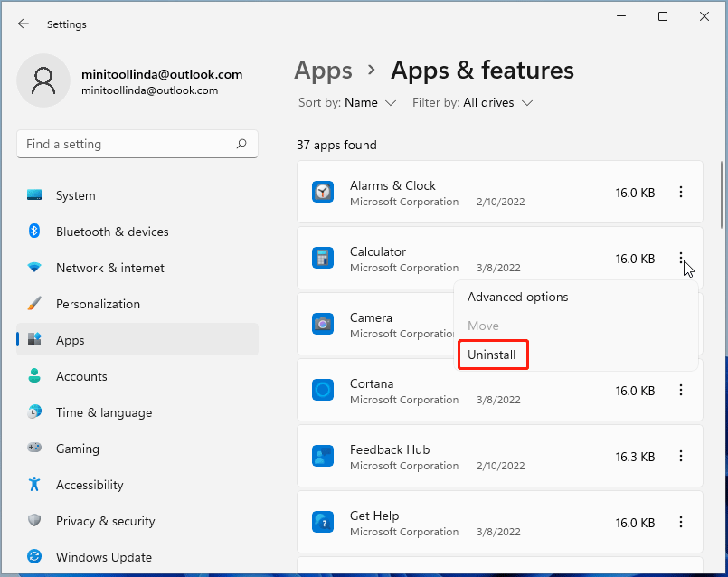The height and width of the screenshot is (577, 728).
Task: Click the Calculator app icon
Action: click(323, 258)
